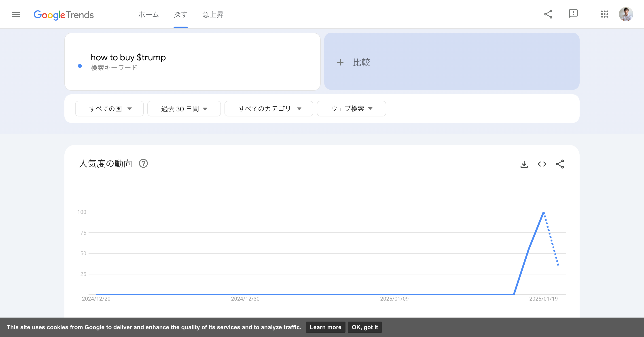Click the share icon in top header

(548, 14)
